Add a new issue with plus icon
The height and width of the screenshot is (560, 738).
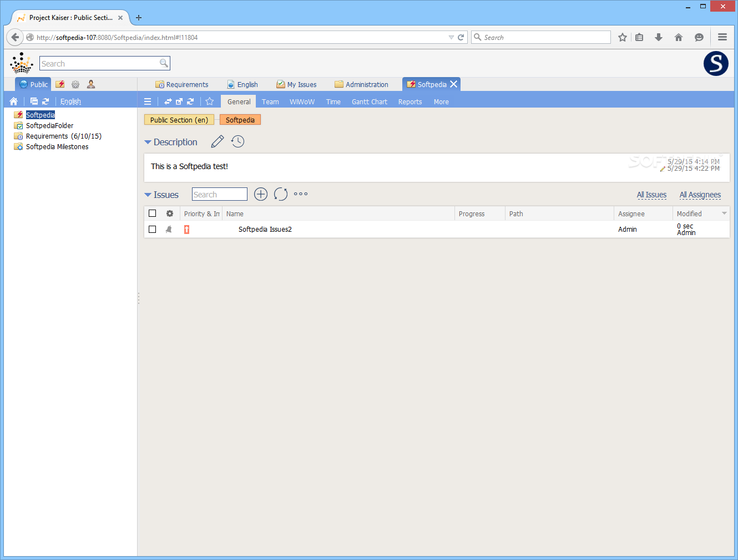pos(261,194)
